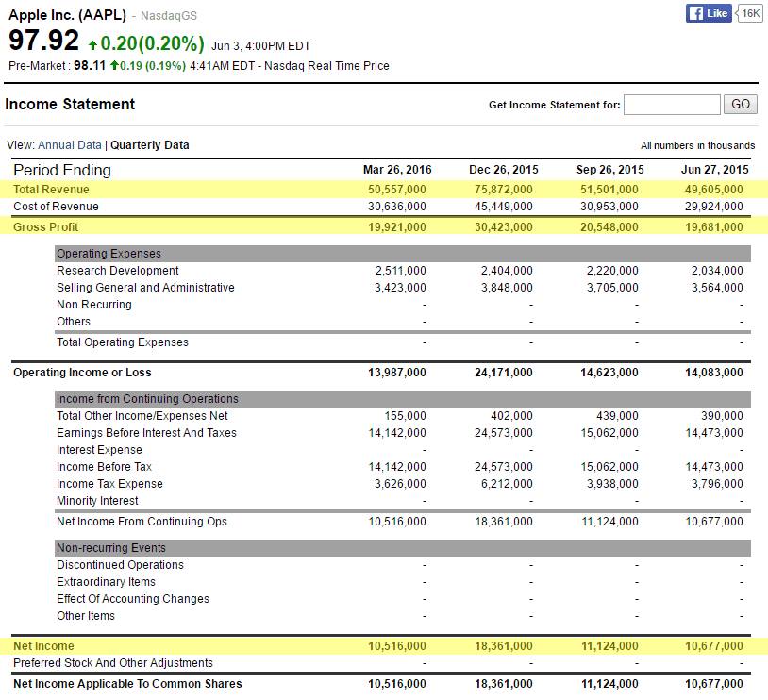The image size is (768, 700).
Task: Click the Income from Continuing Operations header
Action: click(147, 399)
